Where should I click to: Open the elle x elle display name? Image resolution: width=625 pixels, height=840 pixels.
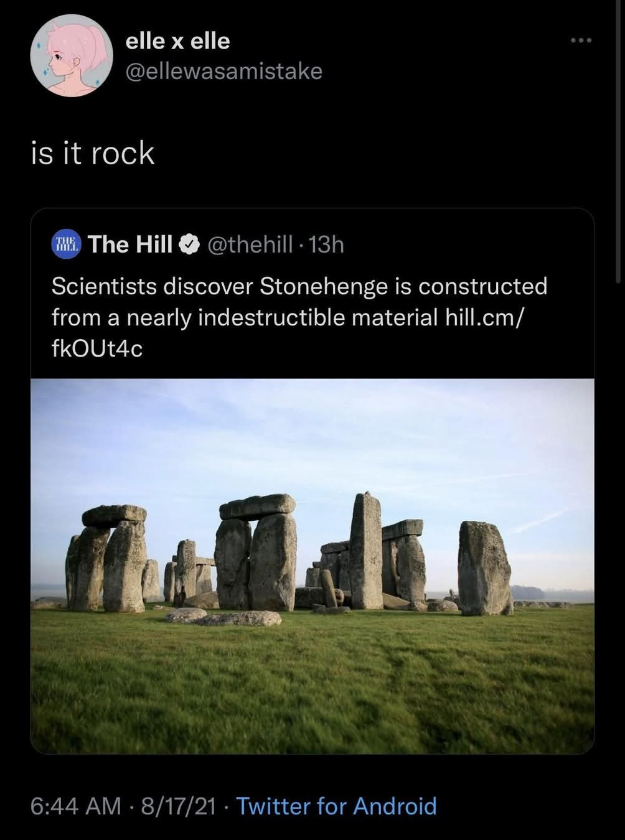click(177, 41)
